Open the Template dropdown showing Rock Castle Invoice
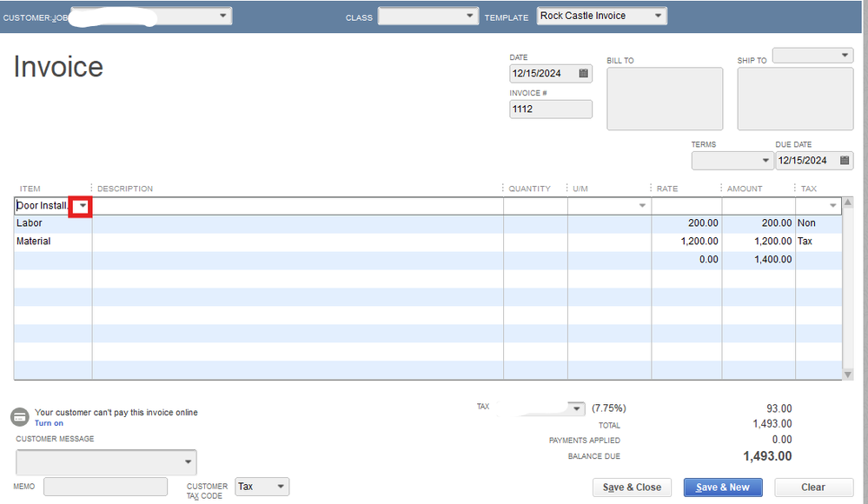This screenshot has height=504, width=868. click(658, 16)
